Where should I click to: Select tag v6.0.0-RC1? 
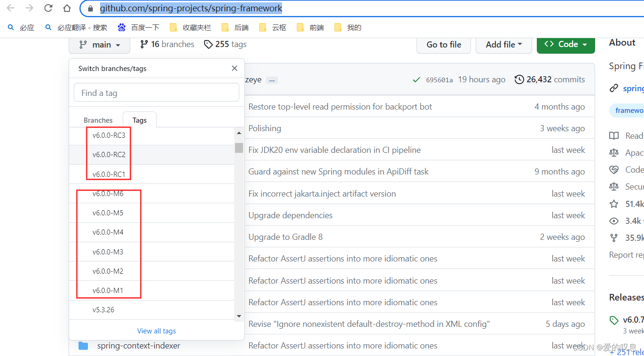(x=151, y=174)
